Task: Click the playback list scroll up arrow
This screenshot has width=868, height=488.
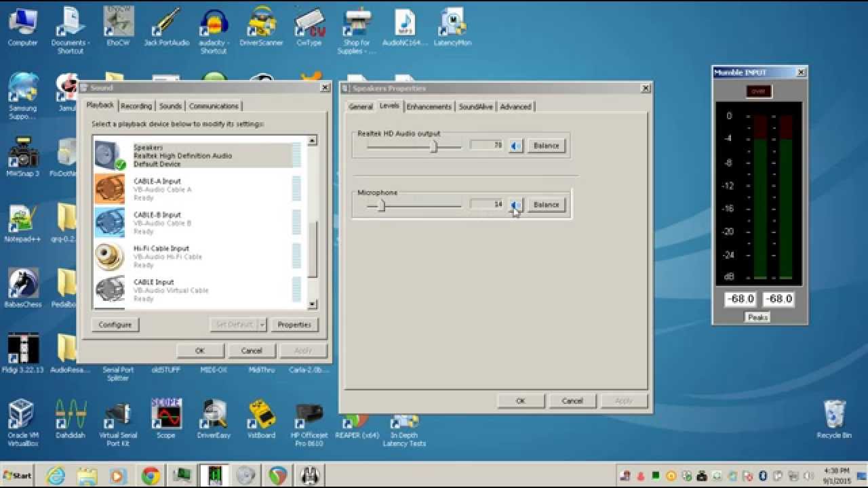Action: [x=312, y=140]
